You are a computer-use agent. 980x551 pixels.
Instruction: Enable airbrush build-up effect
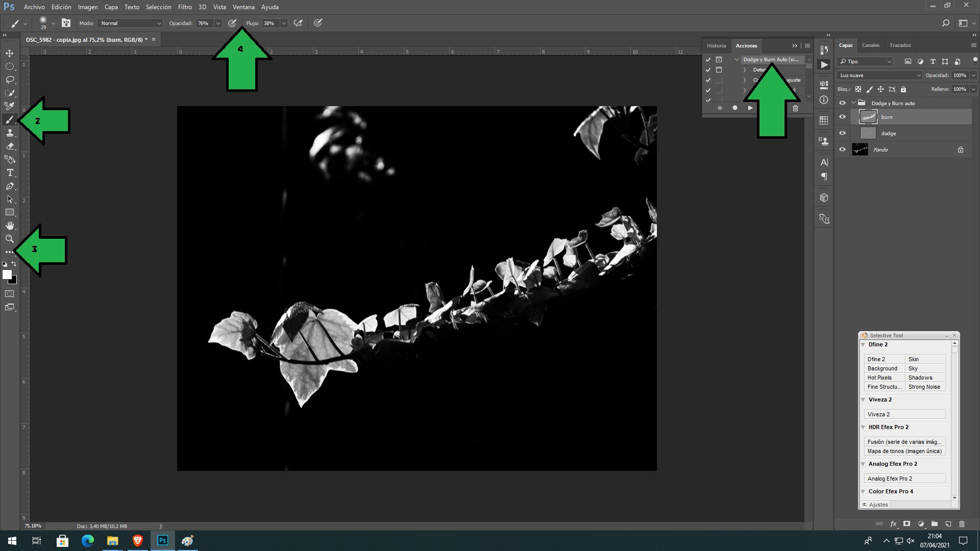coord(298,23)
